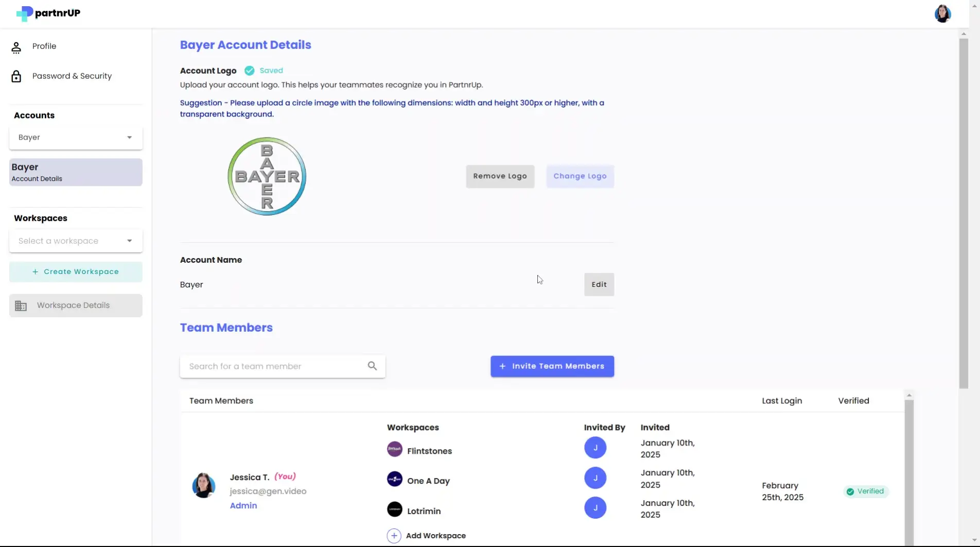This screenshot has height=547, width=980.
Task: Click the Invite Team Members button
Action: [552, 366]
